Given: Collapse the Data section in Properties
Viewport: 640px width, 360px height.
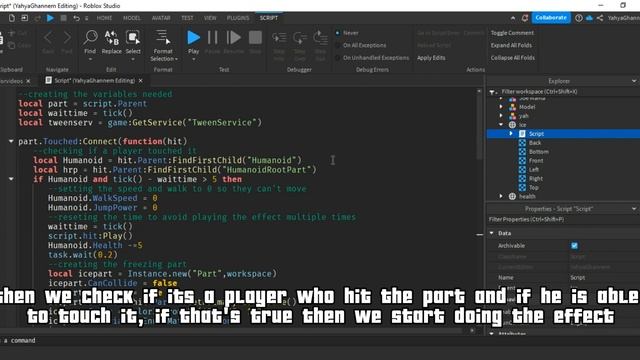Looking at the screenshot, I should coord(492,233).
